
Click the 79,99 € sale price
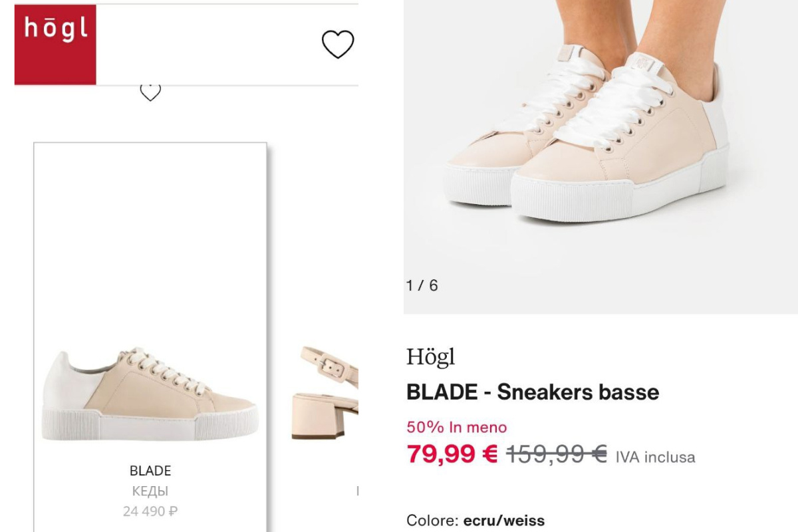[452, 454]
